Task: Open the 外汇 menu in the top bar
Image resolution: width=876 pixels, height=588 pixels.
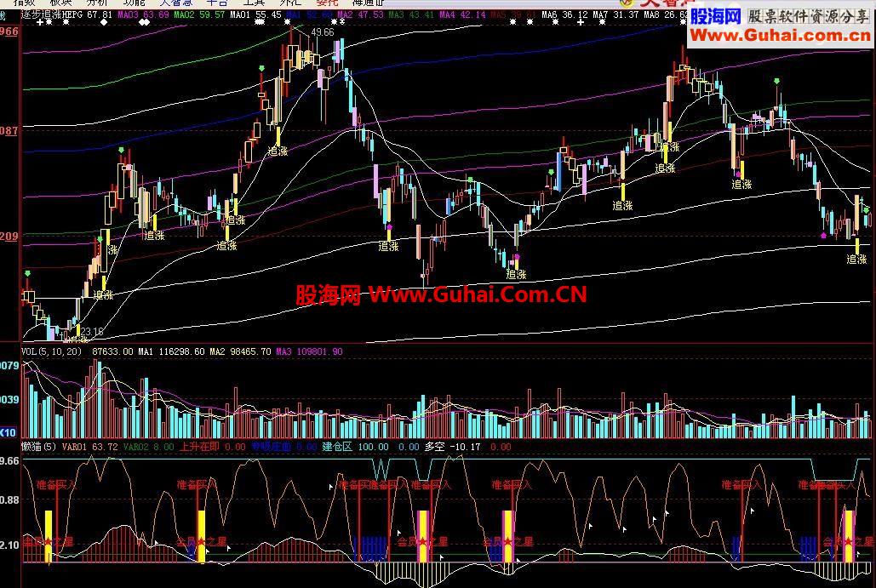Action: click(x=290, y=3)
